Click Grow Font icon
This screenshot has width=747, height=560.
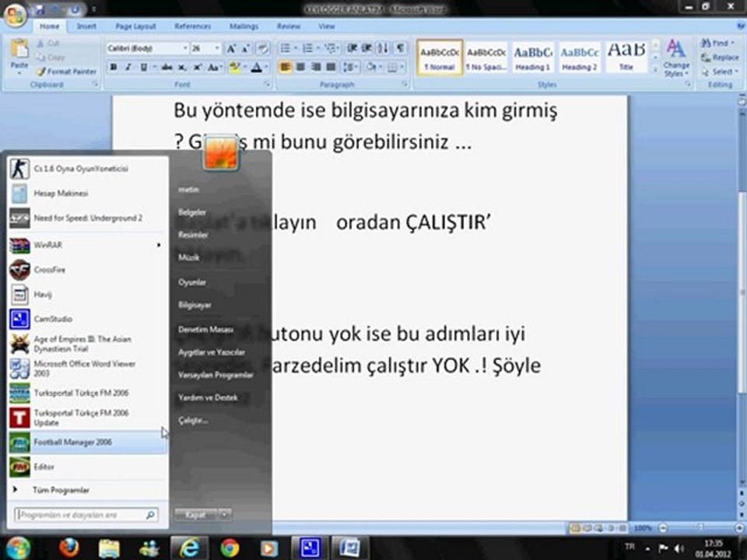pos(231,48)
